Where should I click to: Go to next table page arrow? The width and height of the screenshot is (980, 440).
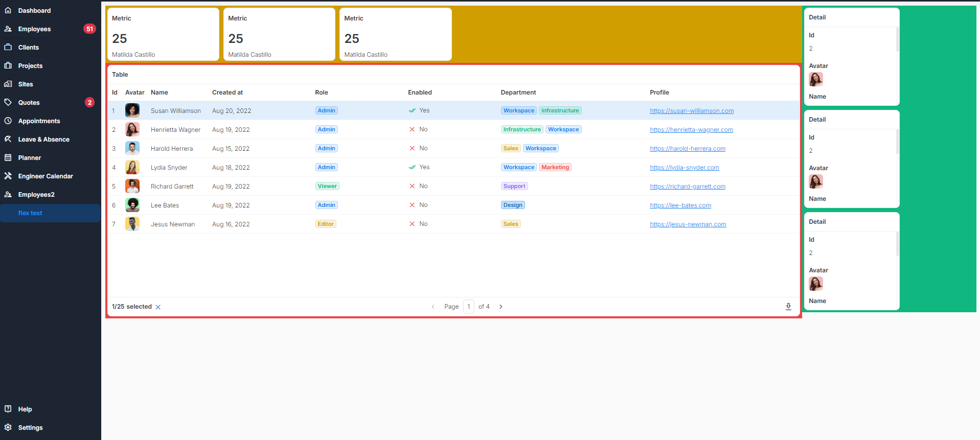(501, 307)
